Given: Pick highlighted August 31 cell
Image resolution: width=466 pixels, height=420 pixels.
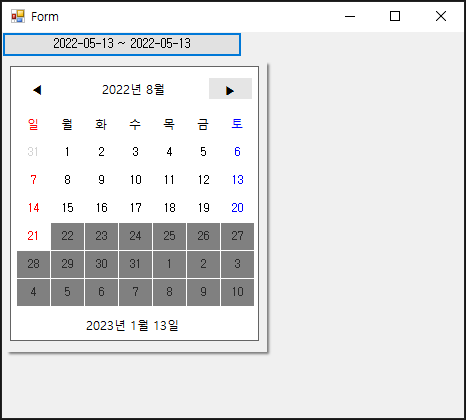Looking at the screenshot, I should 135,264.
